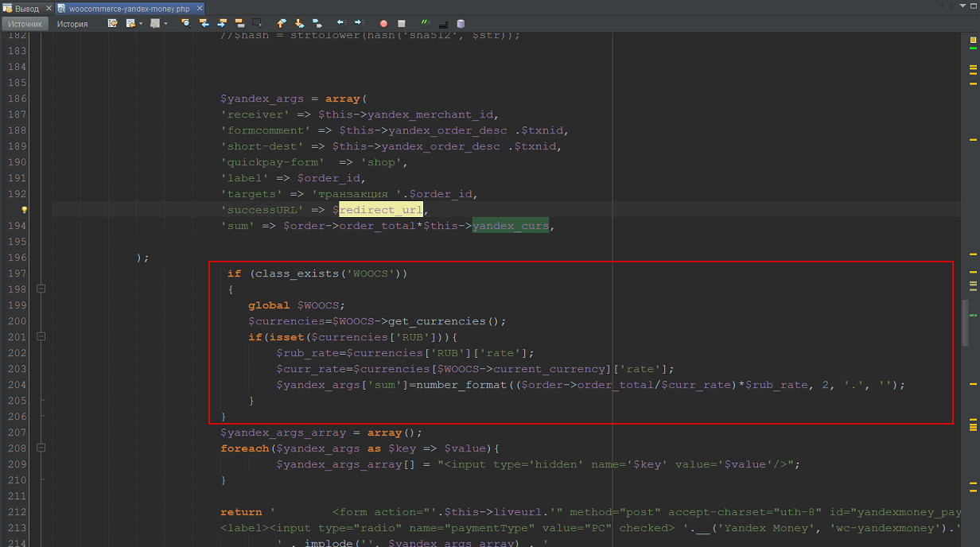
Task: Click the vertical scrollbar thumb
Action: click(x=966, y=322)
